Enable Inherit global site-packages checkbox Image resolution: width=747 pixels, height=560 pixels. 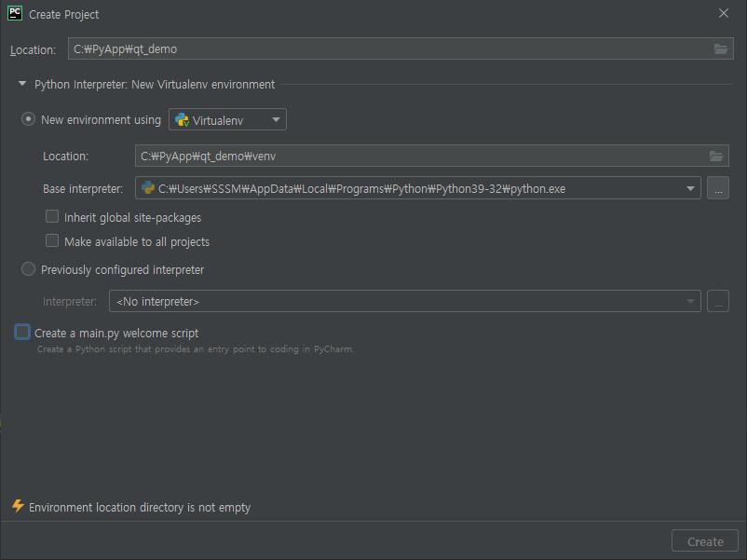point(52,216)
